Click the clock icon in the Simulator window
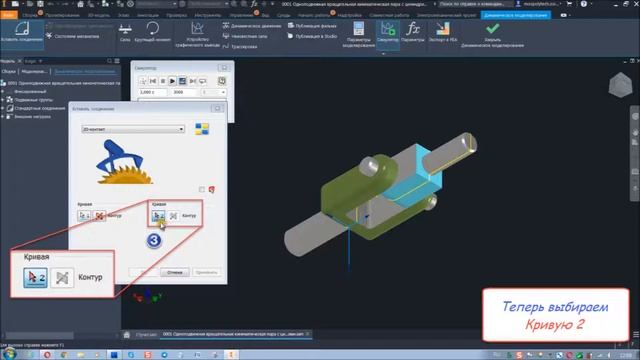Viewport: 640px width, 360px height. [222, 81]
